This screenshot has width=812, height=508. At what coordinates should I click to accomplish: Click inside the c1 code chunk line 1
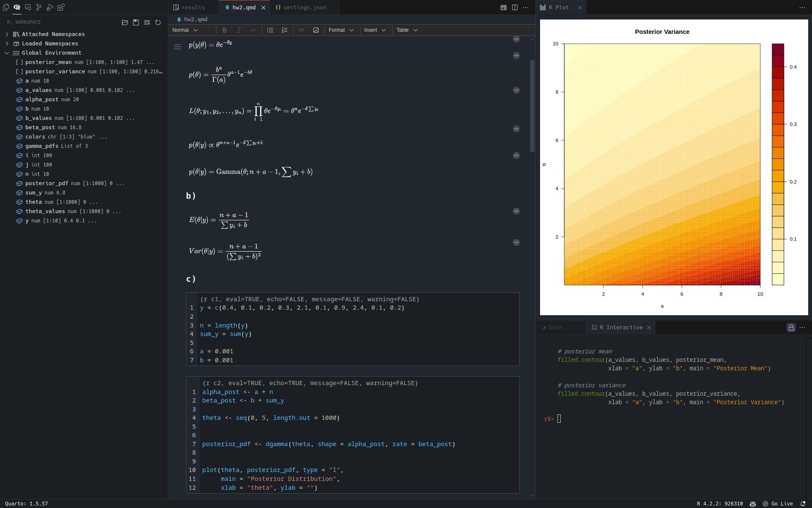302,308
